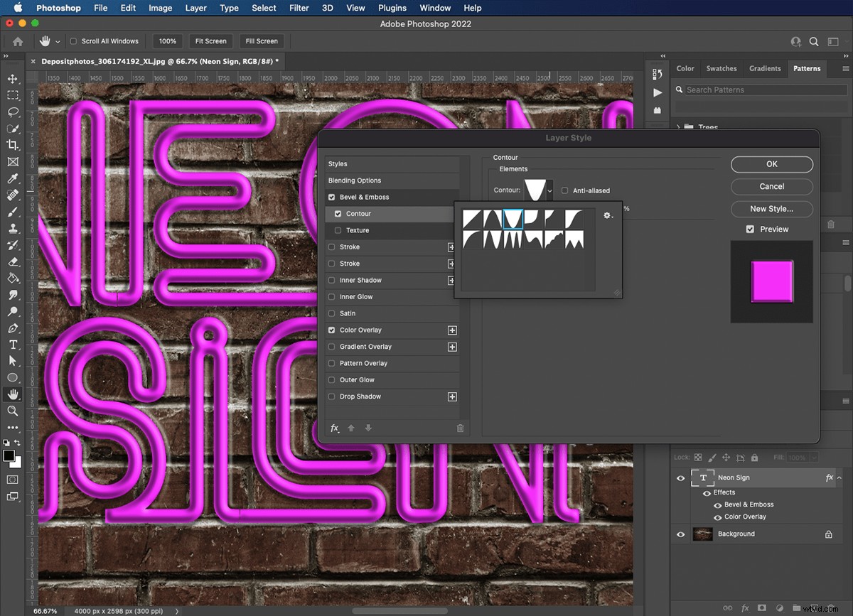853x616 pixels.
Task: Open the Filter menu
Action: (299, 8)
